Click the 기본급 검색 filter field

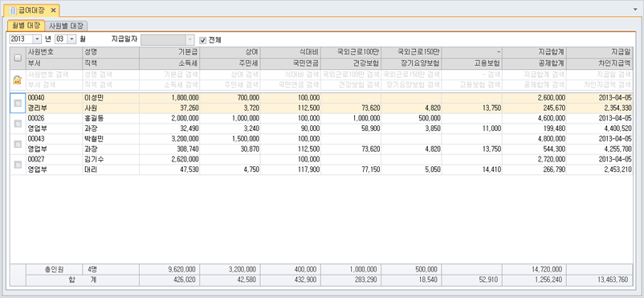point(169,75)
